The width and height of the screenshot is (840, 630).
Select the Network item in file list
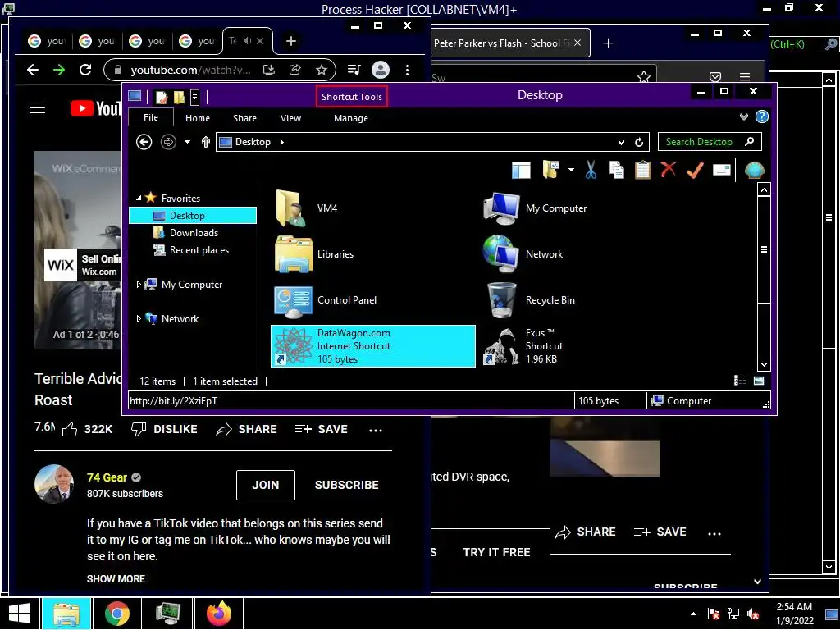582,254
